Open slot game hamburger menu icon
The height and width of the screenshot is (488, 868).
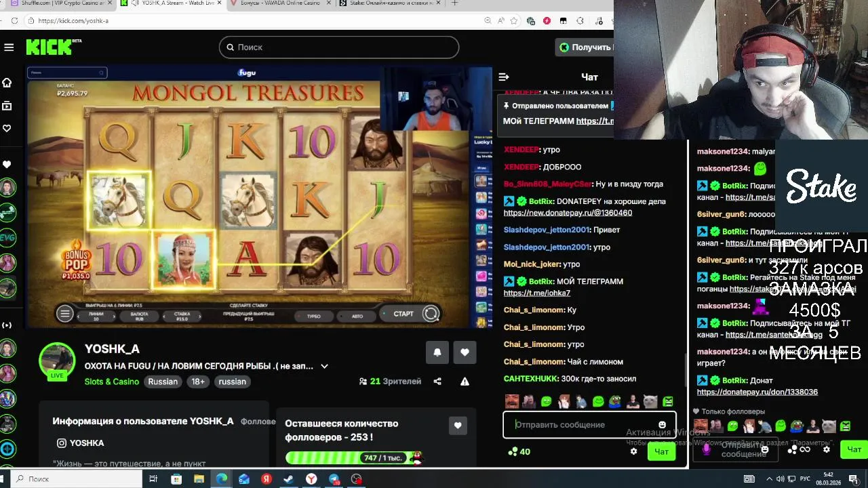pos(65,314)
